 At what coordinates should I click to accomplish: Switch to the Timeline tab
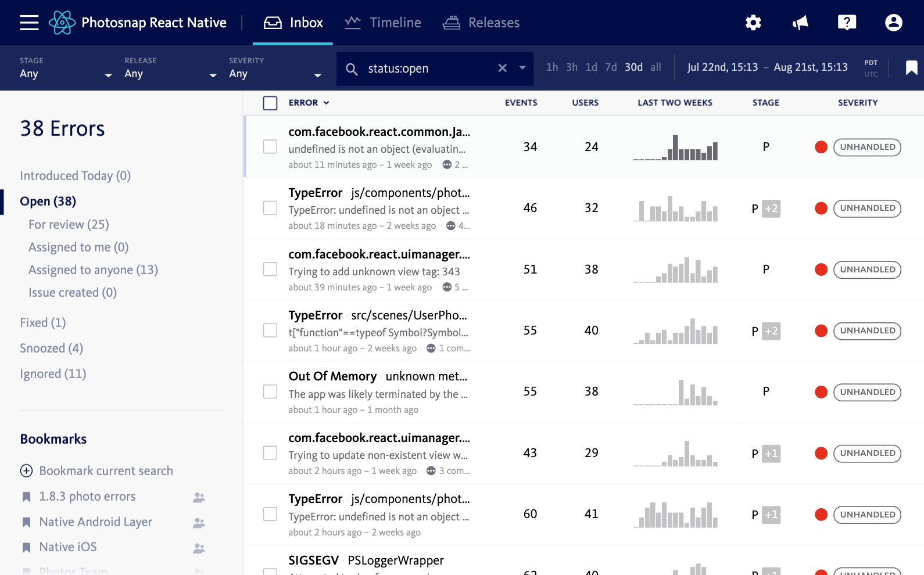[x=383, y=23]
